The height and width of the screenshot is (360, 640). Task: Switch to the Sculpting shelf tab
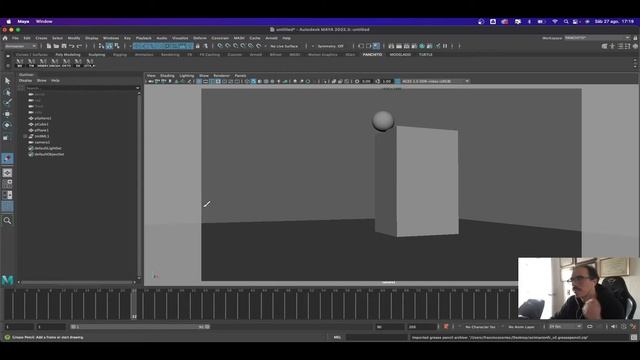[x=97, y=55]
